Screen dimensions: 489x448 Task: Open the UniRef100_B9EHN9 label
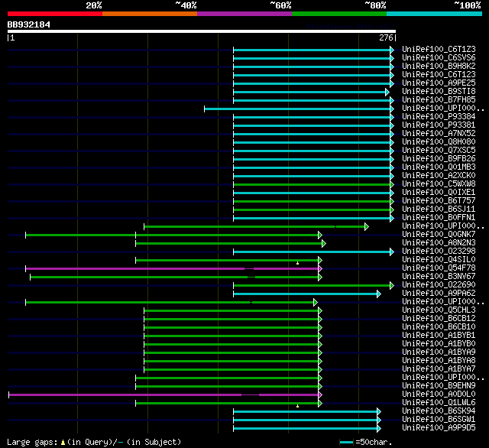[439, 386]
